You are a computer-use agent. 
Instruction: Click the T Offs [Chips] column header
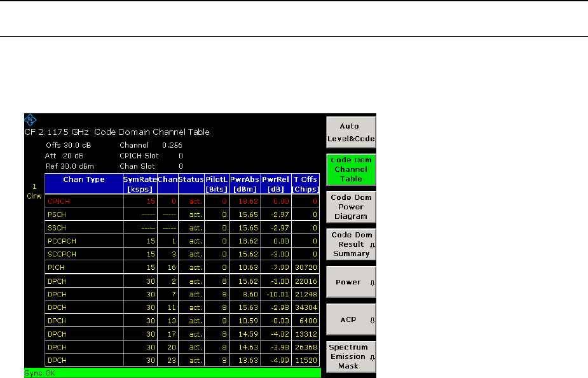pos(305,184)
